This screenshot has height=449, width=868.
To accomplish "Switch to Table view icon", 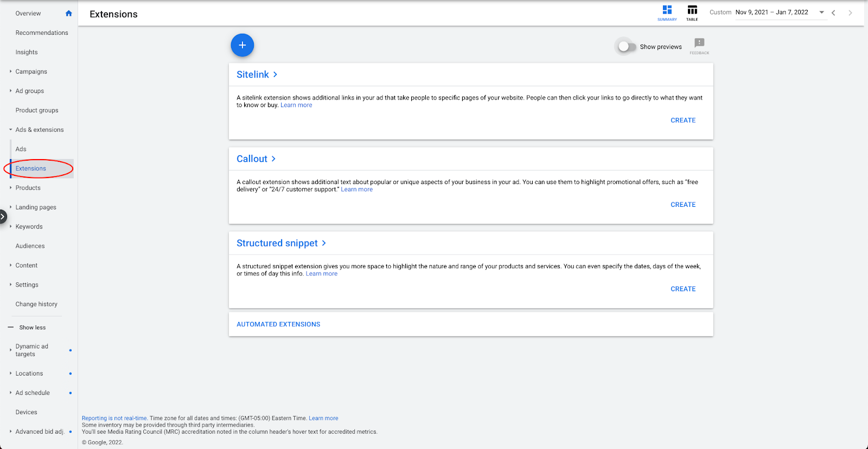I will click(x=692, y=11).
